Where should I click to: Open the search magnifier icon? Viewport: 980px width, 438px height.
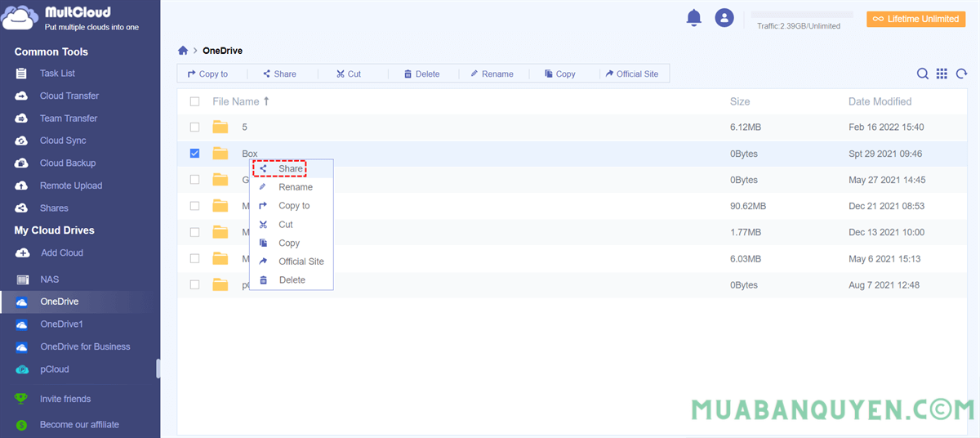(x=923, y=74)
